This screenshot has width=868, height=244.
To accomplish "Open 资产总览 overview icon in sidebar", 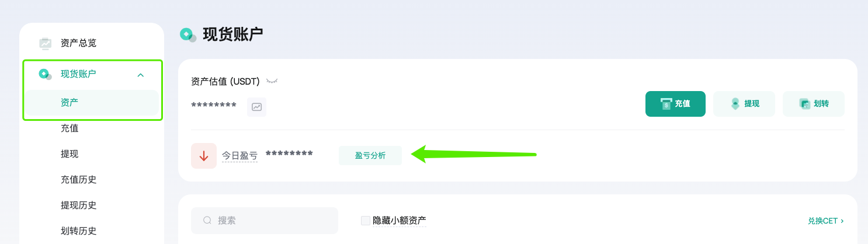I will [45, 43].
